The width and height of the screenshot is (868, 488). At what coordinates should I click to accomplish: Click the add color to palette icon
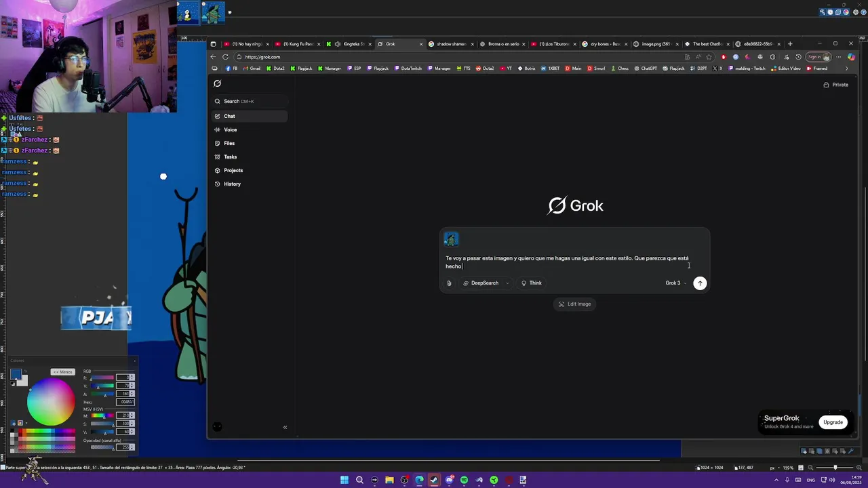(13, 424)
